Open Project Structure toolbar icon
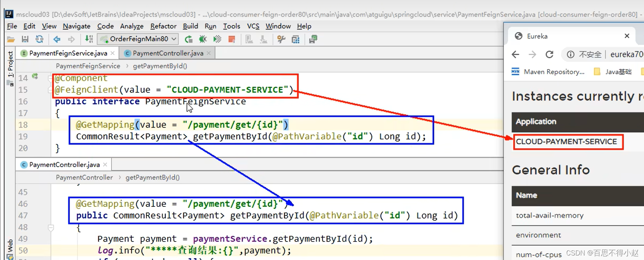This screenshot has width=644, height=260. point(296,39)
